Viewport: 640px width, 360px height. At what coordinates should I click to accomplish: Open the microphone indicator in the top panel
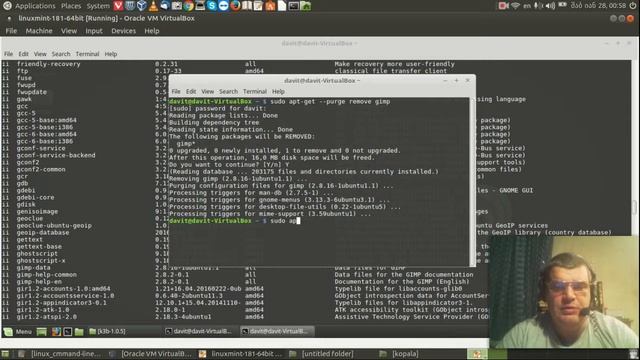538,6
